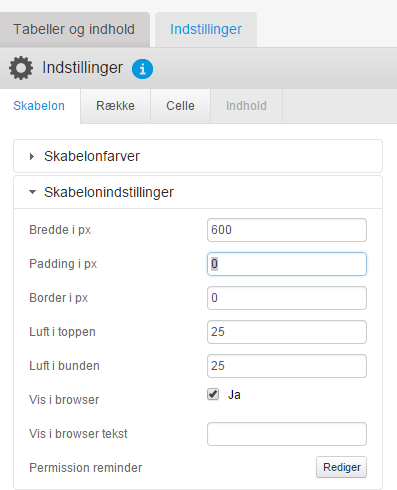Screen dimensions: 397x490
Task: Focus the Bredde i px field
Action: coord(287,230)
